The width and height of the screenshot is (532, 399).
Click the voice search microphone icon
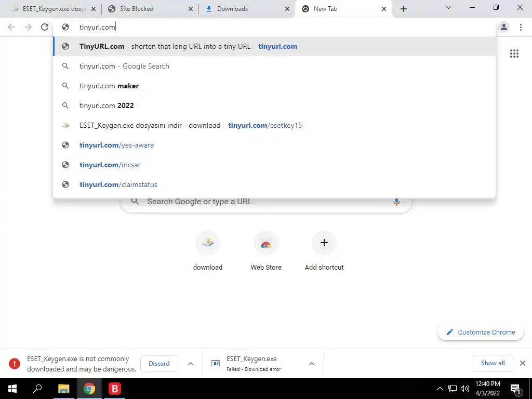(396, 202)
